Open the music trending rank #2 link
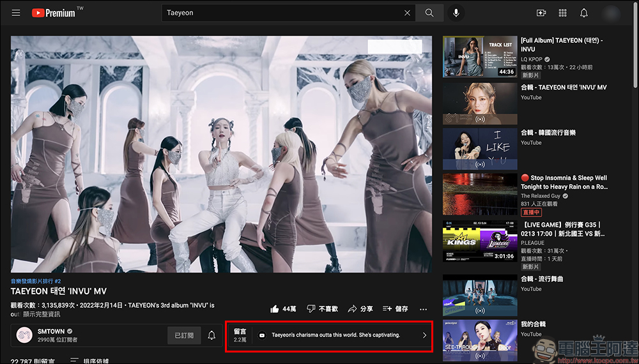This screenshot has width=639, height=364. click(x=36, y=281)
